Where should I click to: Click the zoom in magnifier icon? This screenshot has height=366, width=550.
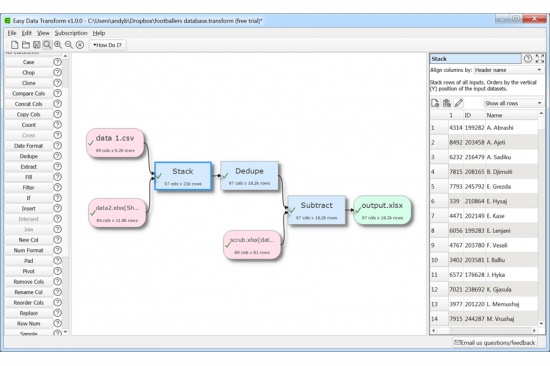tap(58, 45)
